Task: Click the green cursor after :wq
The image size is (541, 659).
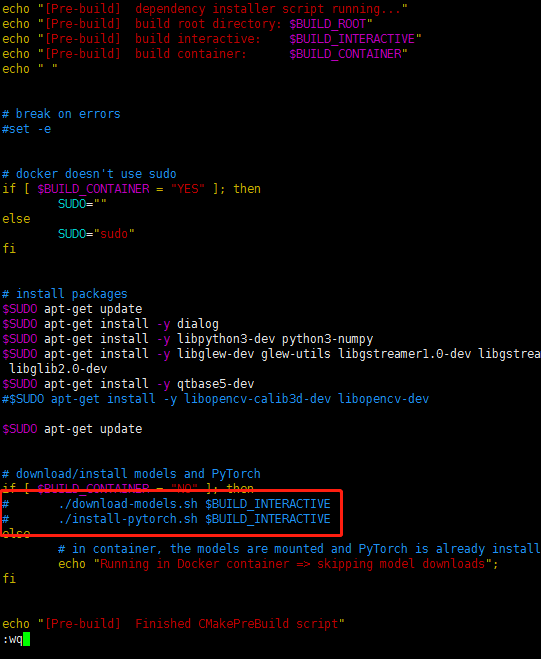Action: 26,639
